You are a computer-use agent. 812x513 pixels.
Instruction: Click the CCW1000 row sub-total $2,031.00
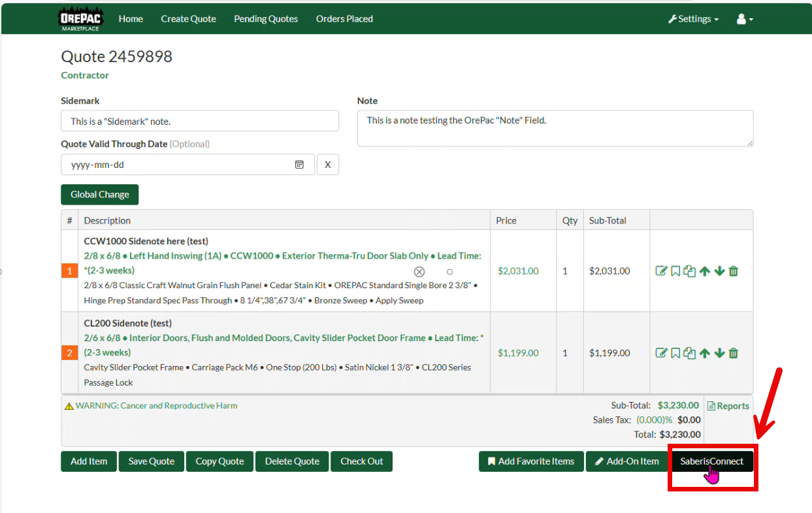[x=609, y=271]
